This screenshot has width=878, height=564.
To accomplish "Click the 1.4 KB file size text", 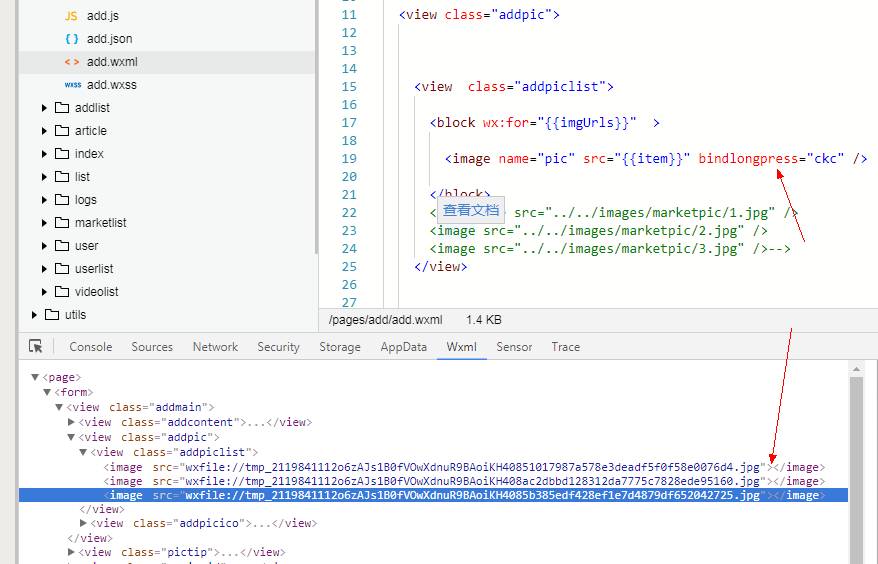I will [484, 320].
